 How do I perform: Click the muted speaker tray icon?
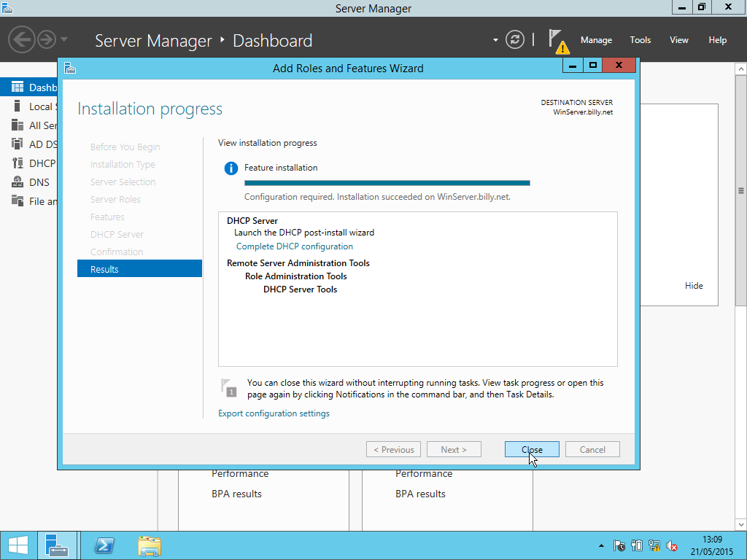[672, 545]
